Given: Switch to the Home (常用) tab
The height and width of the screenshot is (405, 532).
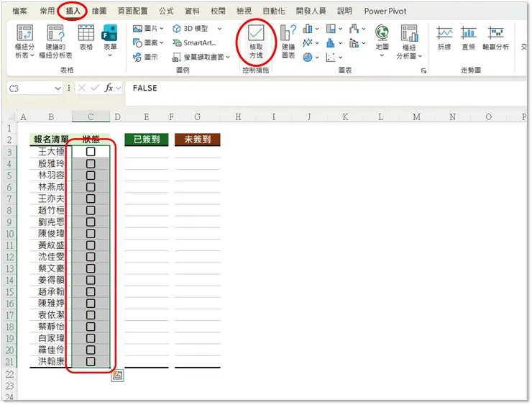Looking at the screenshot, I should pyautogui.click(x=47, y=11).
